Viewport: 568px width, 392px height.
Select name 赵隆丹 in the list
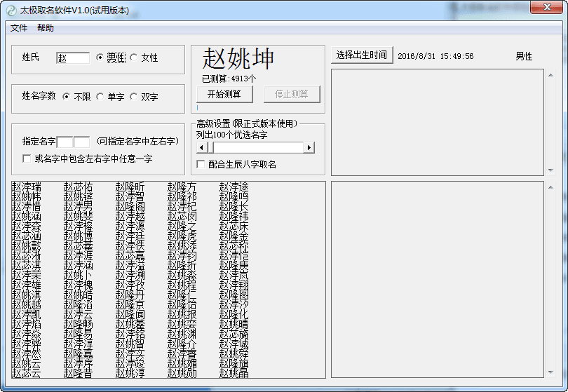(x=130, y=295)
